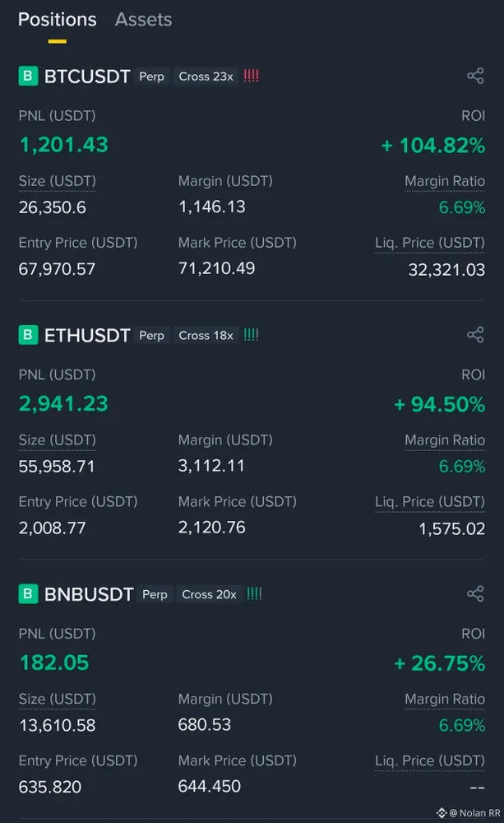Click the BTCUSDT share icon
The image size is (504, 823).
pyautogui.click(x=475, y=77)
